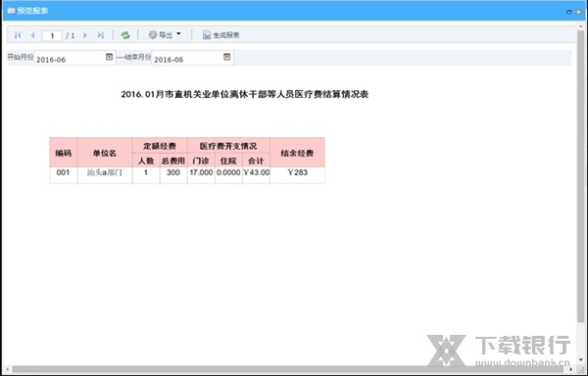Viewport: 588px width, 376px height.
Task: Refresh the report with green arrows icon
Action: [x=125, y=35]
